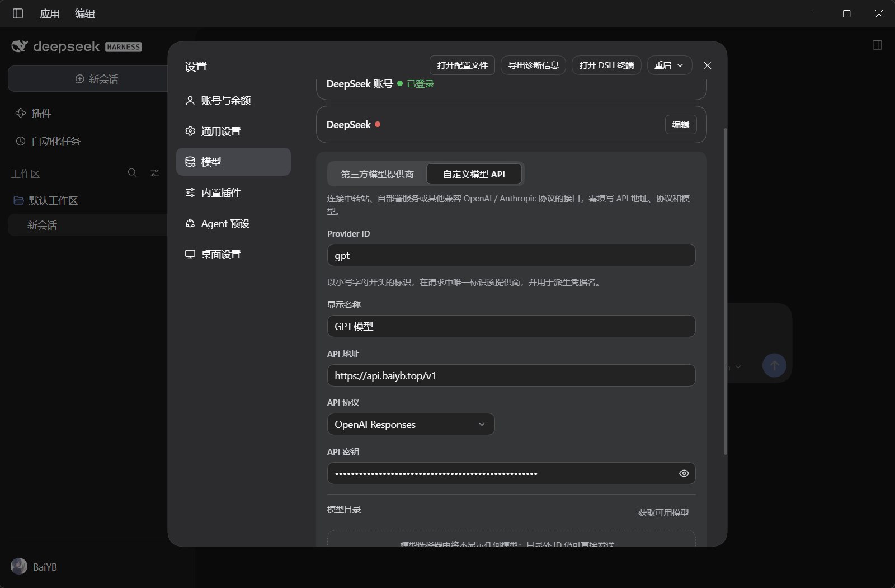Click the API 地址 URL field
The width and height of the screenshot is (895, 588).
tap(511, 375)
